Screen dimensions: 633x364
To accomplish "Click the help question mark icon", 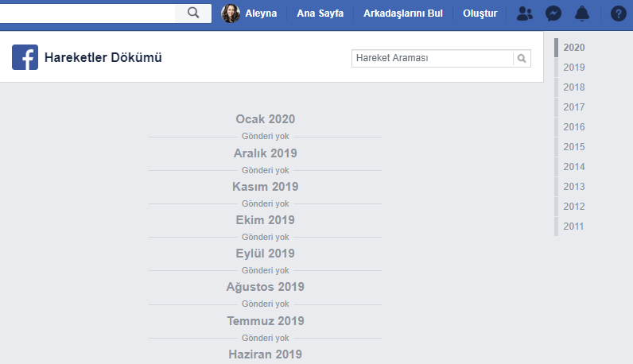I will tap(618, 14).
